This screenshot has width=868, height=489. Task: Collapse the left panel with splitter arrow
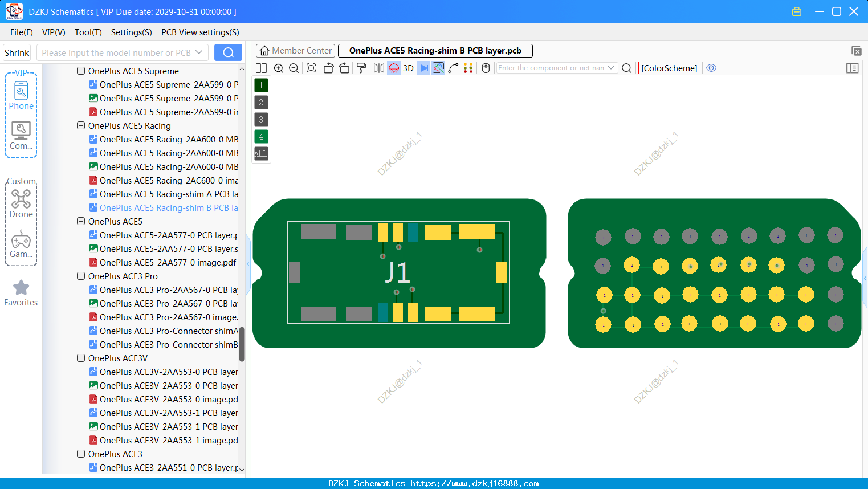pyautogui.click(x=248, y=263)
